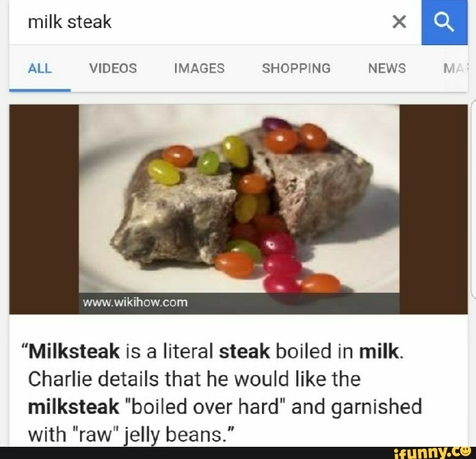Select the ALL results tab
Screen dimensions: 476x459
40,68
